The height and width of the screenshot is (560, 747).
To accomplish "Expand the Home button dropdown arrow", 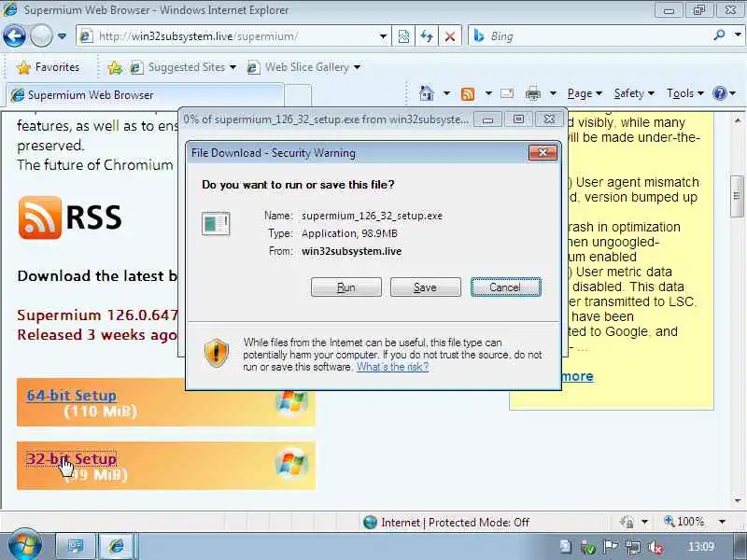I will click(x=446, y=93).
